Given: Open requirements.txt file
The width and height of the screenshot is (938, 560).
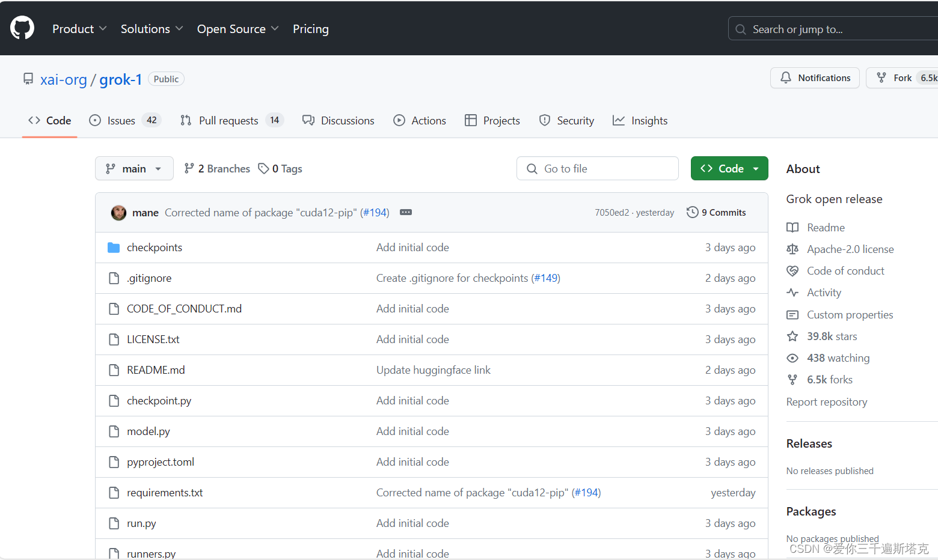Looking at the screenshot, I should click(165, 493).
